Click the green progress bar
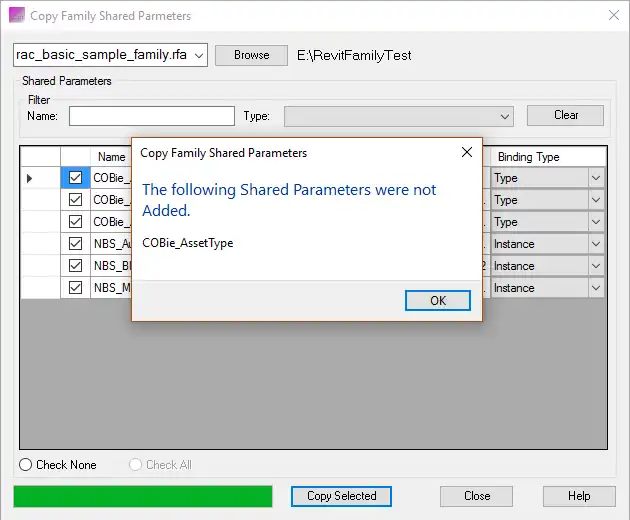The height and width of the screenshot is (520, 630). tap(143, 496)
